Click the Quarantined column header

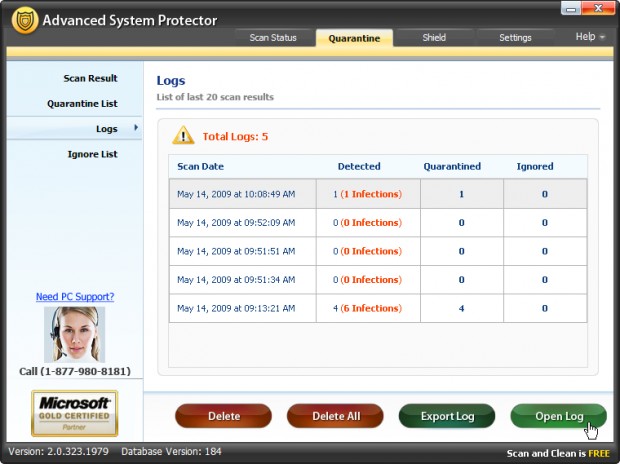(452, 167)
